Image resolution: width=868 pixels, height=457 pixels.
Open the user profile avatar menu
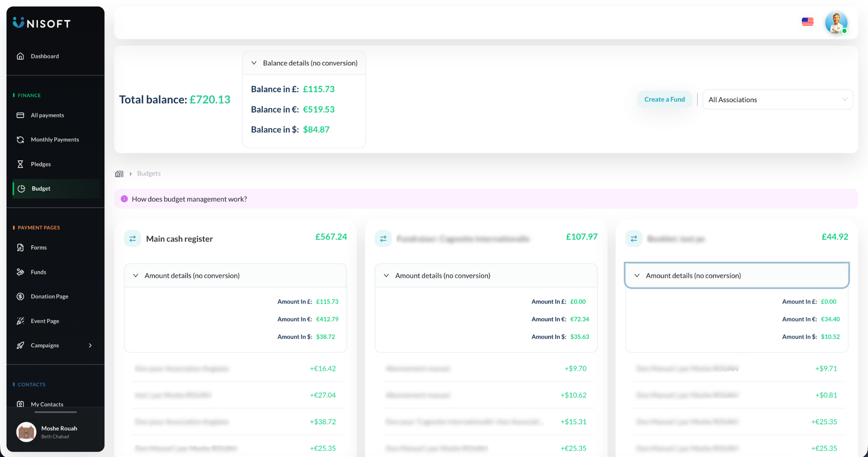click(835, 23)
